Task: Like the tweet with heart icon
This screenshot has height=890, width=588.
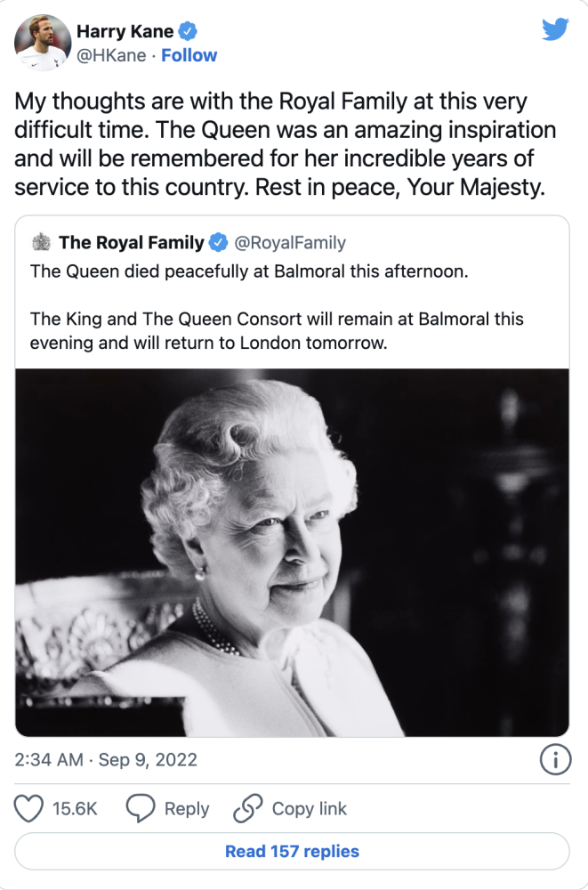Action: [28, 808]
